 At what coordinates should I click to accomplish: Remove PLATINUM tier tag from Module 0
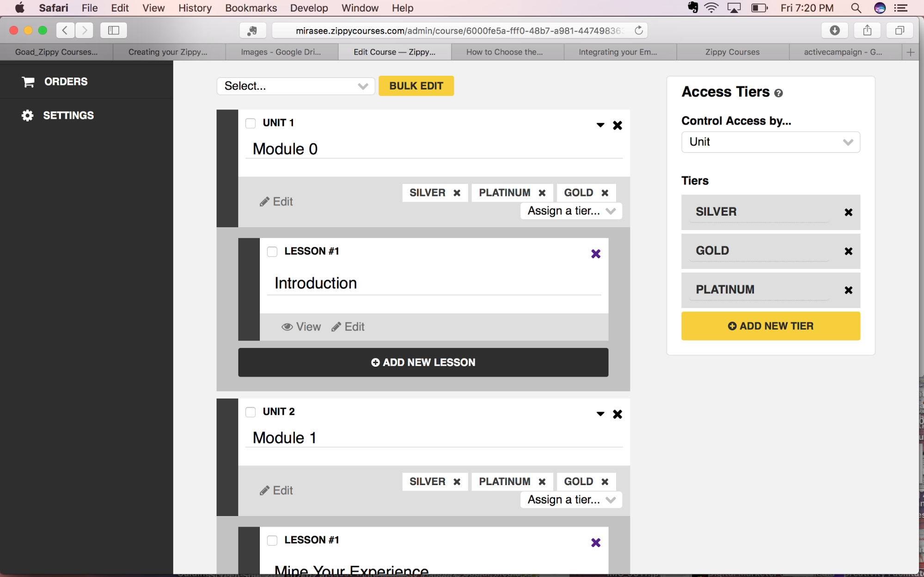(x=542, y=193)
